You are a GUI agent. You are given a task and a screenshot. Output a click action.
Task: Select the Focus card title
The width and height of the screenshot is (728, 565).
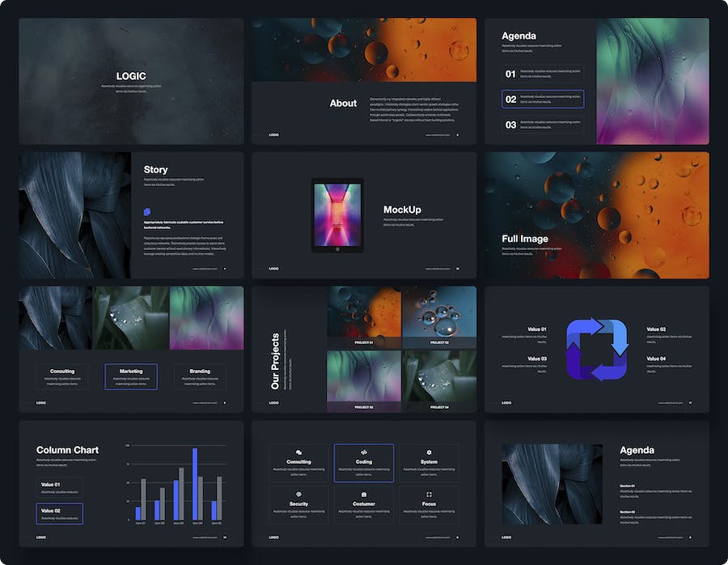(429, 503)
